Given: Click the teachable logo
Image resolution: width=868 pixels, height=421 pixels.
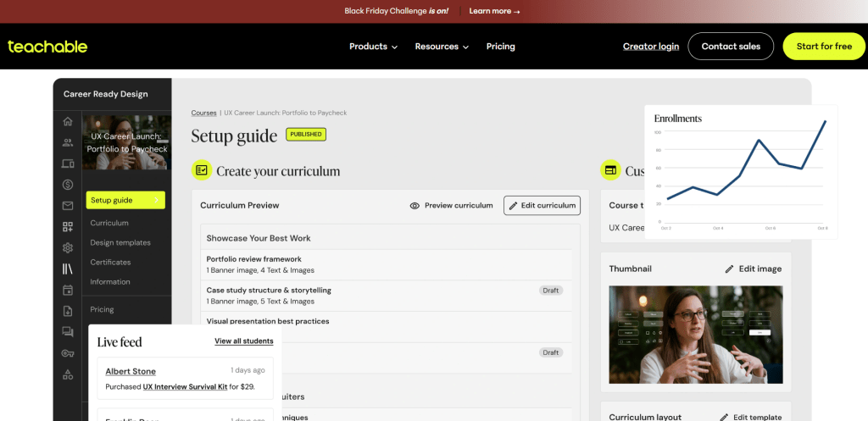Looking at the screenshot, I should pos(47,47).
